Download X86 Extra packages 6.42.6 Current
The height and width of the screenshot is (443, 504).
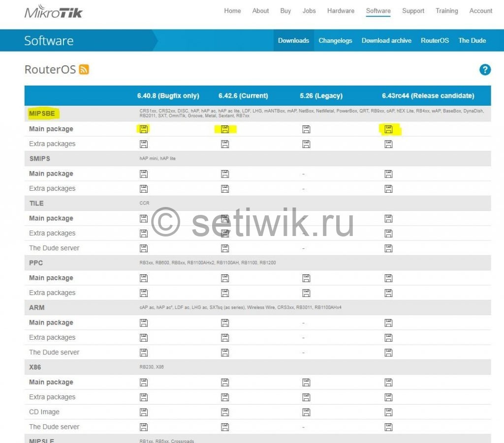225,397
